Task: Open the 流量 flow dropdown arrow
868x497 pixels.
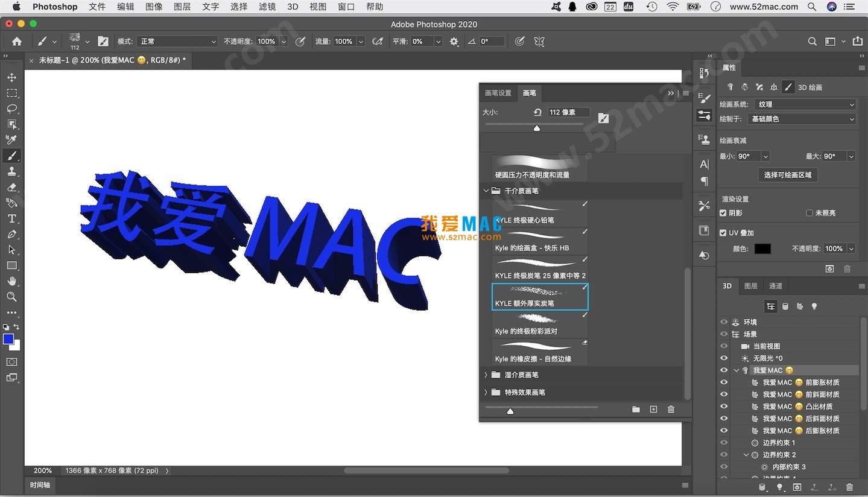Action: coord(361,42)
